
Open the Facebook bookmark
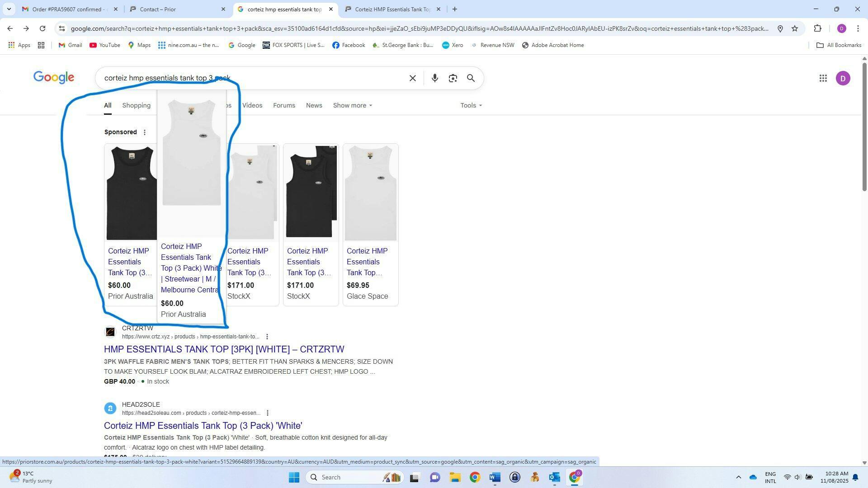coord(349,45)
